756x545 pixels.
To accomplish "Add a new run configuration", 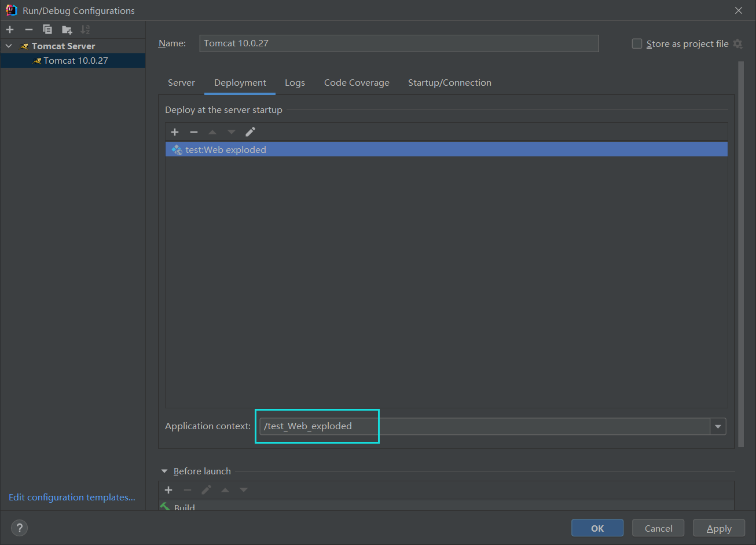I will tap(10, 30).
